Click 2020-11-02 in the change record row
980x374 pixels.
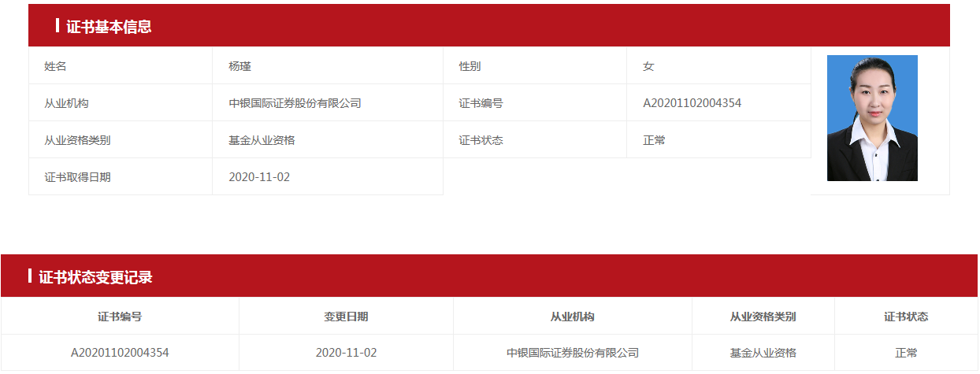coord(346,353)
